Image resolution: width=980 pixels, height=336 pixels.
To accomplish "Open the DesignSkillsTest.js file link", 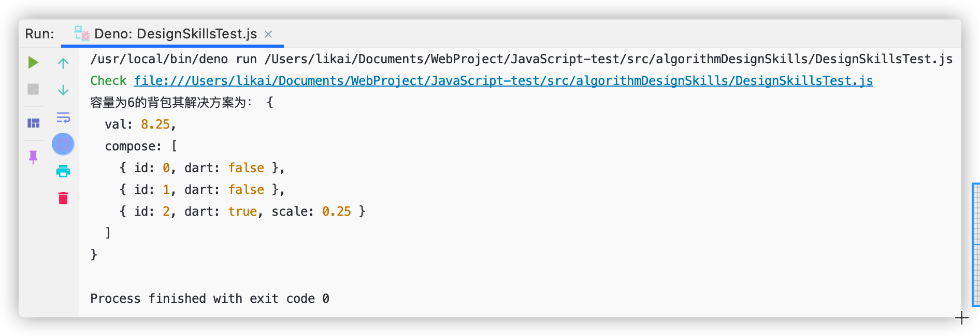I will 503,81.
